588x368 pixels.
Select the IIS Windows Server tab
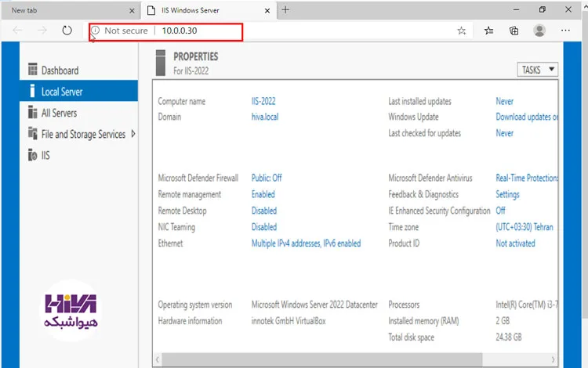point(209,10)
